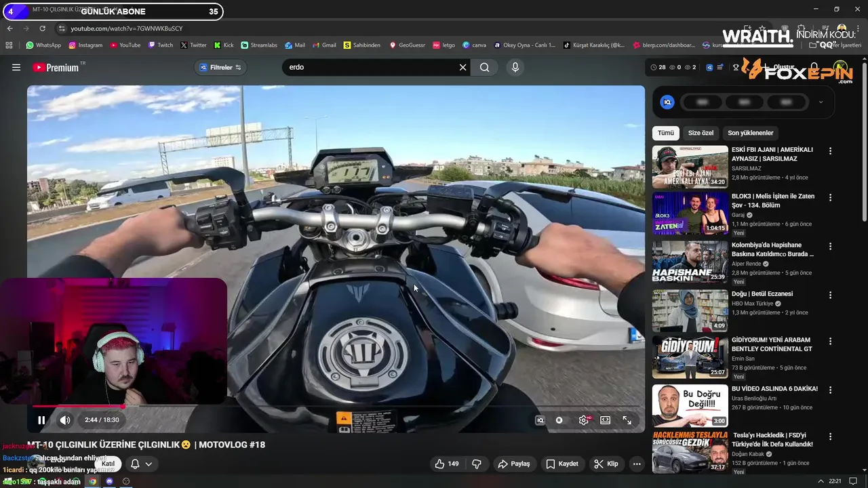Screen dimensions: 868x488
Task: Open ESKİ FBI AJANI video thumbnail
Action: 690,167
